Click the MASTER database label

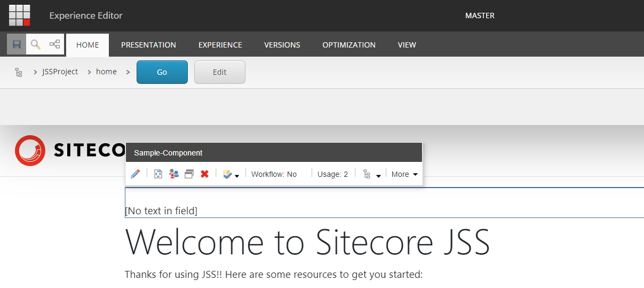480,15
